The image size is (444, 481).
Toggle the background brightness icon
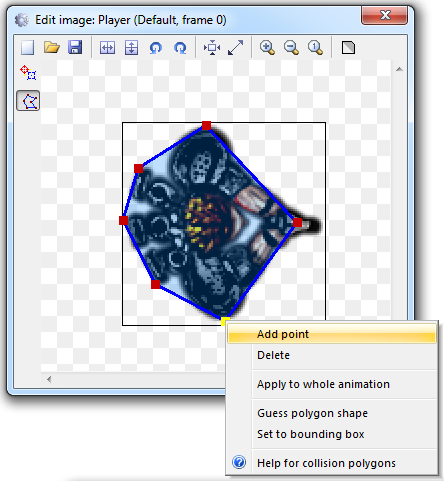click(348, 47)
